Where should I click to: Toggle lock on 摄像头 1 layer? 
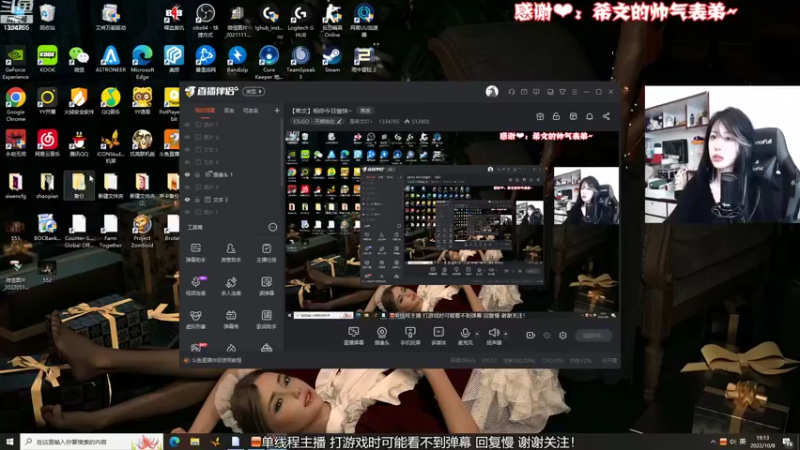(197, 174)
